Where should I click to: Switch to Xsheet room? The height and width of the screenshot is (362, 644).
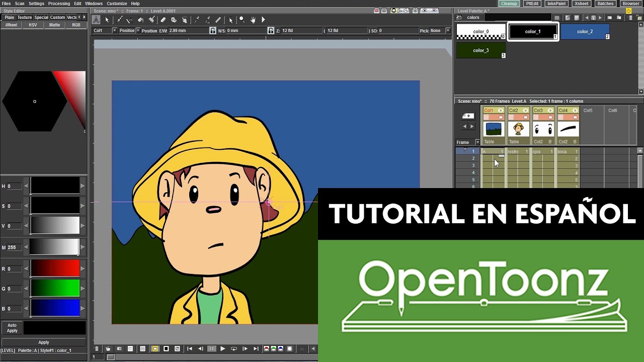pyautogui.click(x=582, y=4)
